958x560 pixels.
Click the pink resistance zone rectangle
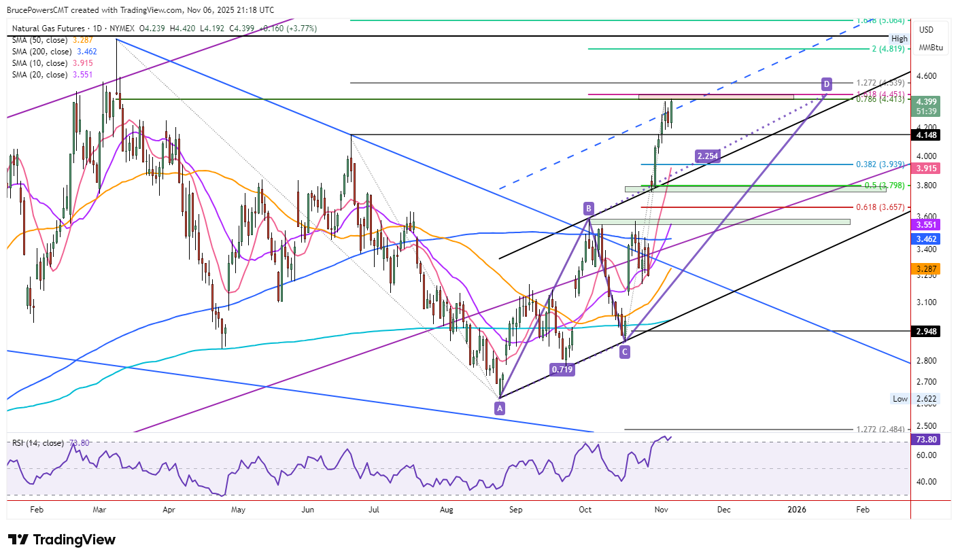click(716, 97)
